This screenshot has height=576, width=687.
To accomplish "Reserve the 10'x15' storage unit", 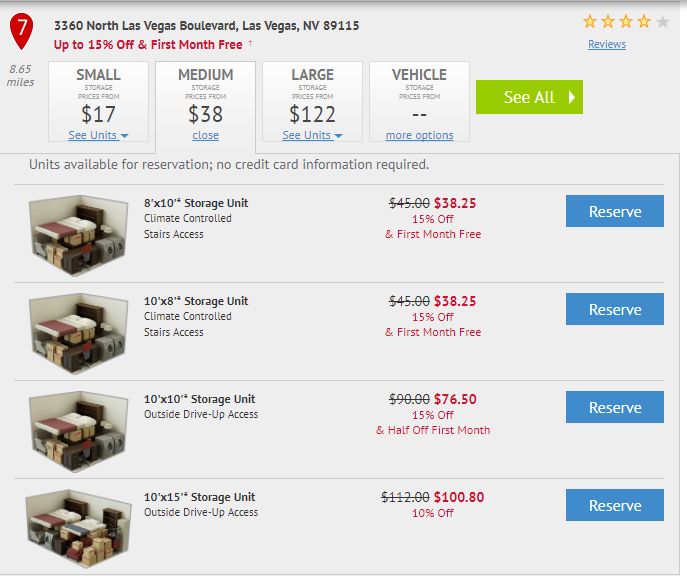I will (614, 506).
